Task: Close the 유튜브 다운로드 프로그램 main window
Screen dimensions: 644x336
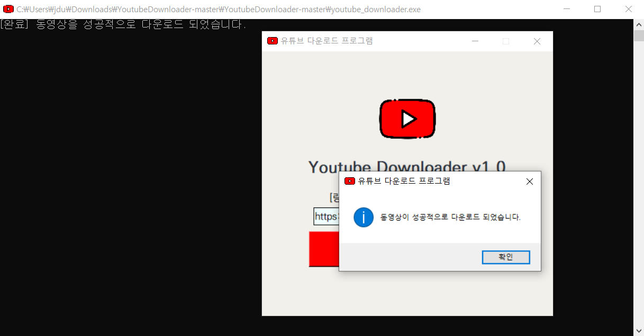Action: tap(537, 41)
